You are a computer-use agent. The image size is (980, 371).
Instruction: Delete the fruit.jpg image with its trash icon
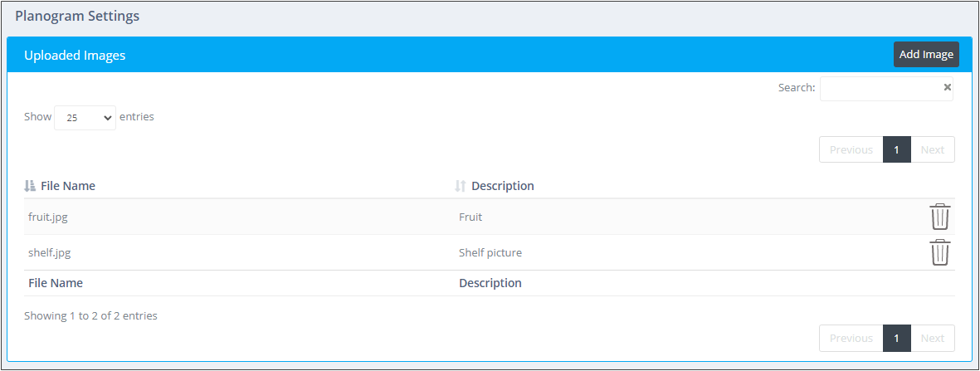(940, 217)
